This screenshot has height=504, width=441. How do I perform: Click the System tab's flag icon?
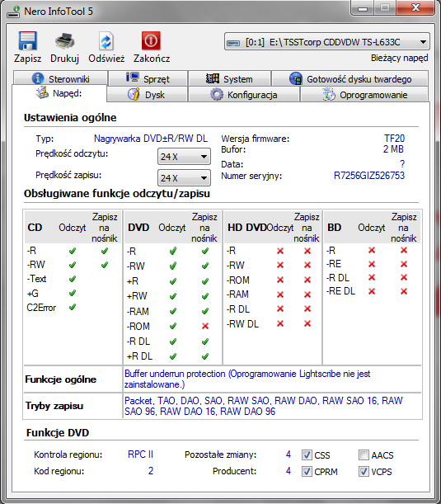(x=213, y=78)
